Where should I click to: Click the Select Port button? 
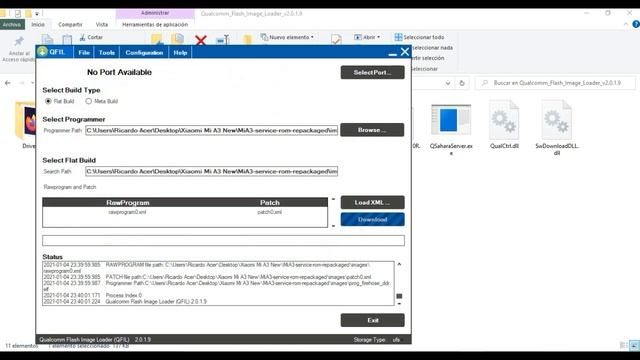coord(372,72)
